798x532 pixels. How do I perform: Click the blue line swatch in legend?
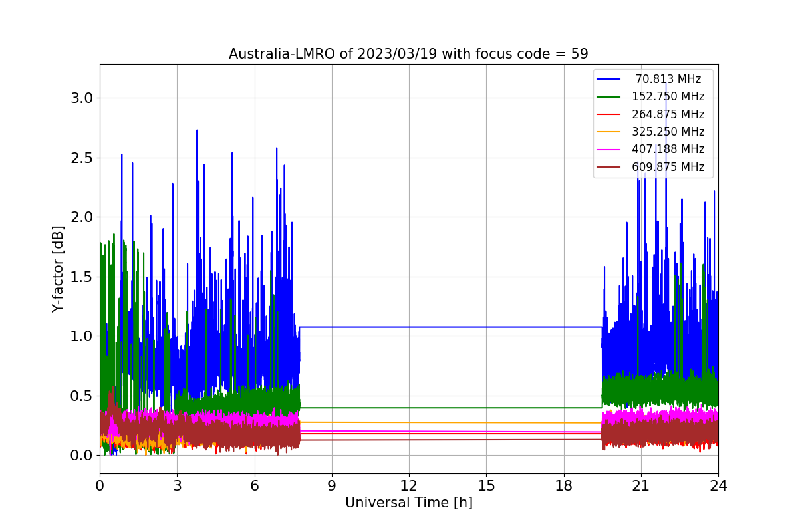pyautogui.click(x=608, y=80)
